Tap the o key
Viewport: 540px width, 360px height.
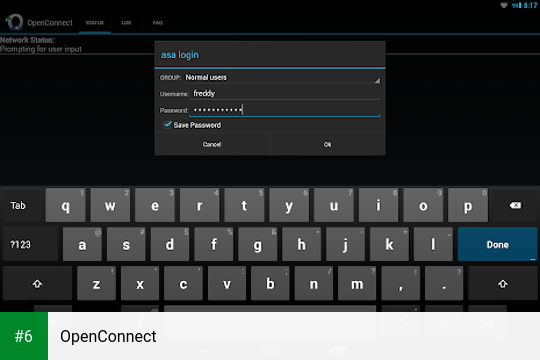pos(423,205)
